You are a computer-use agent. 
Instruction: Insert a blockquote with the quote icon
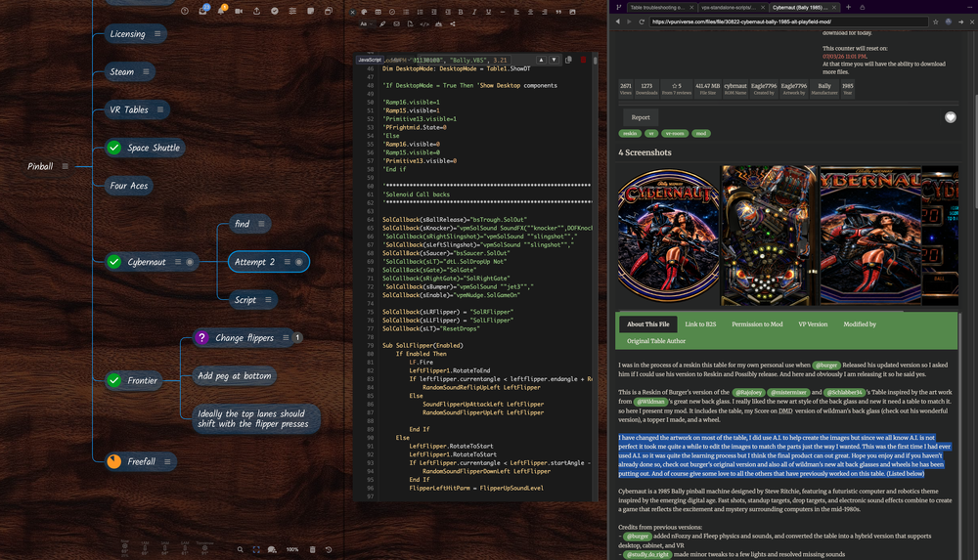coord(558,12)
